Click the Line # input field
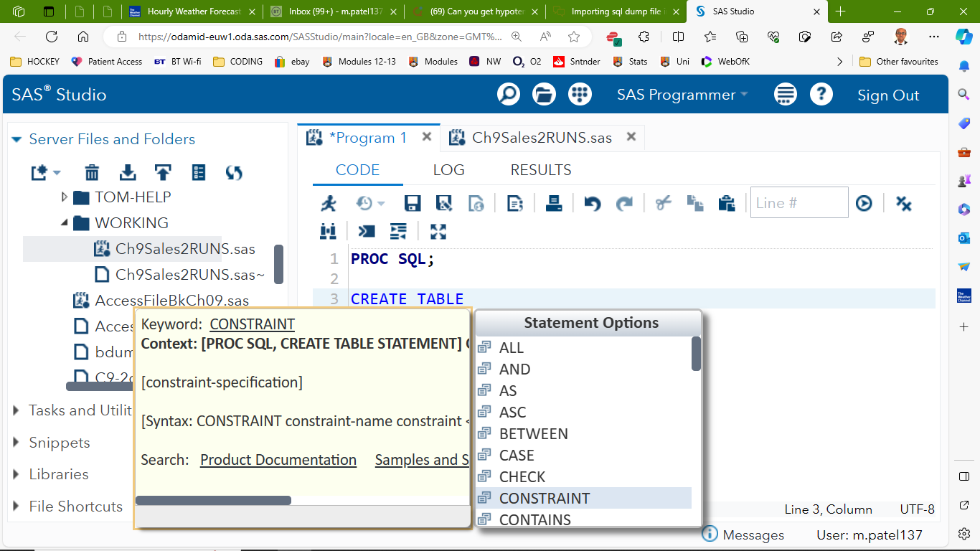The height and width of the screenshot is (551, 980). click(x=798, y=203)
